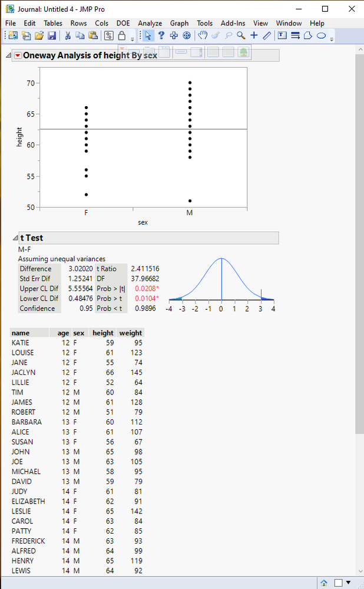
Task: Collapse the t Test disclosure triangle
Action: pos(15,238)
